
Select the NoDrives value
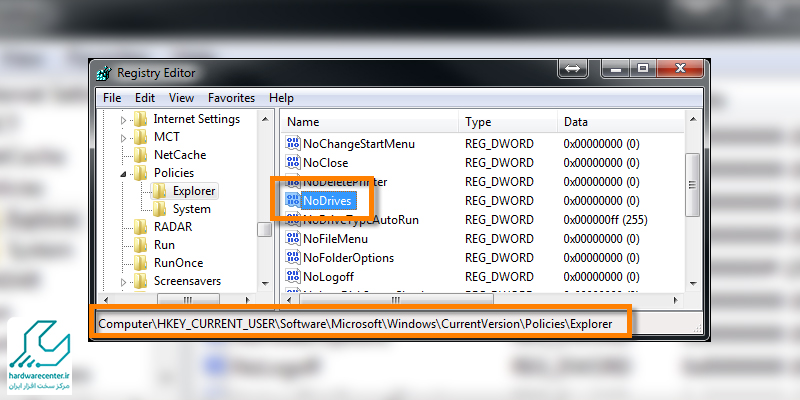327,201
